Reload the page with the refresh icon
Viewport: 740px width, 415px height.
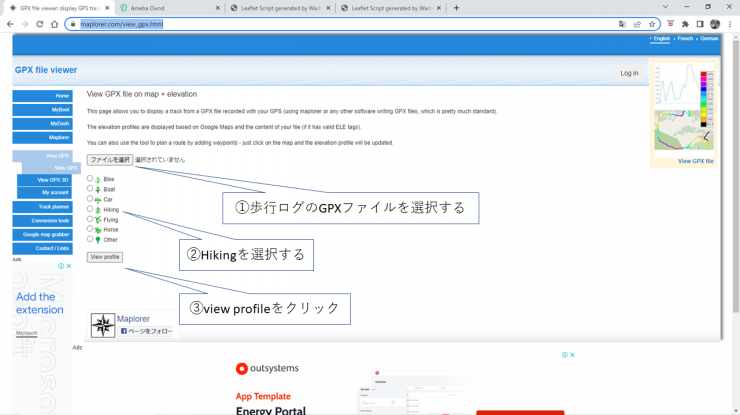coord(39,23)
